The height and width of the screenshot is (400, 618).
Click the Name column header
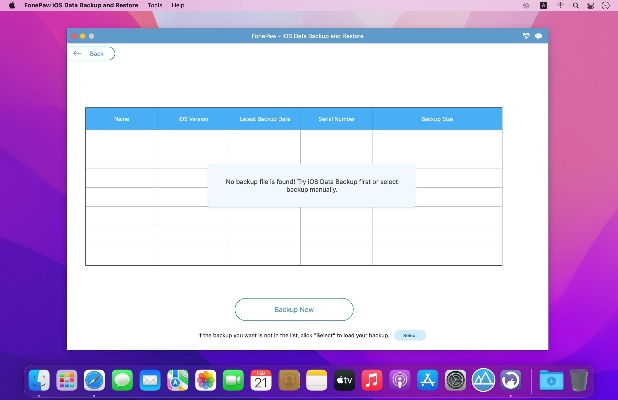121,119
